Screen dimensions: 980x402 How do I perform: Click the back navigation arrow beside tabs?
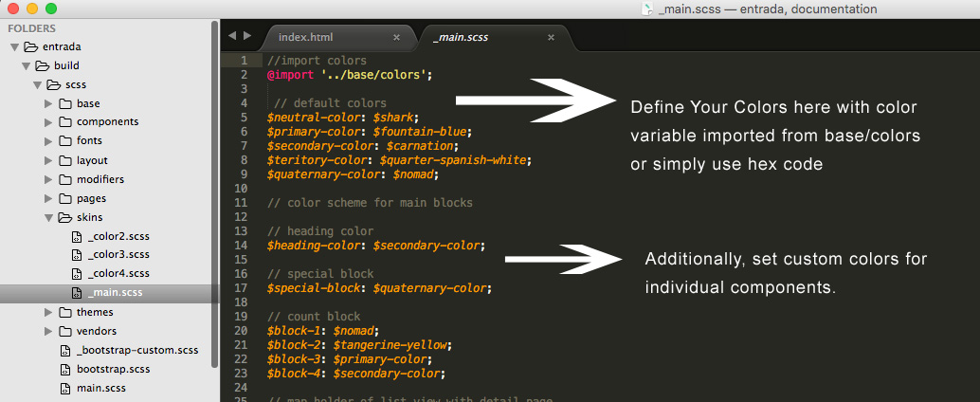click(232, 36)
